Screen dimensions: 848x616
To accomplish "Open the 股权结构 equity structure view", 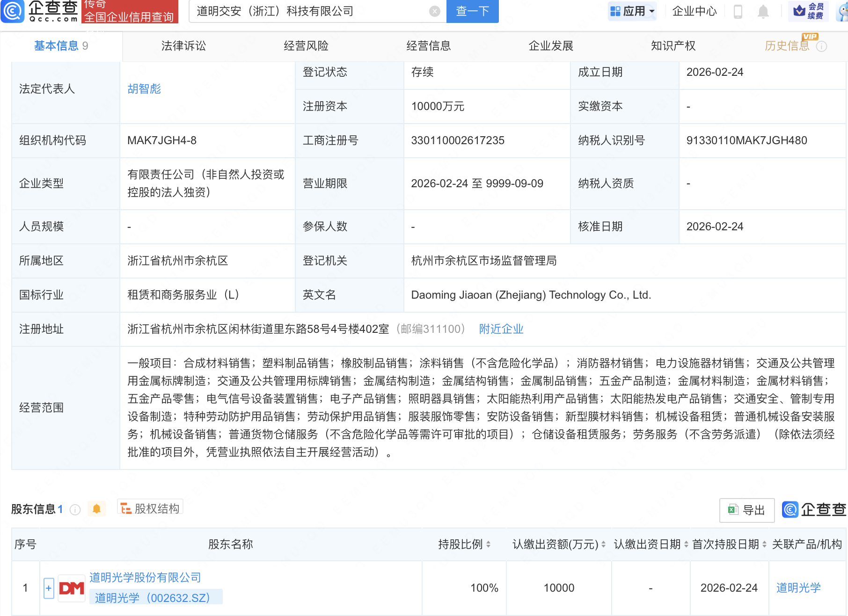I will pos(150,508).
